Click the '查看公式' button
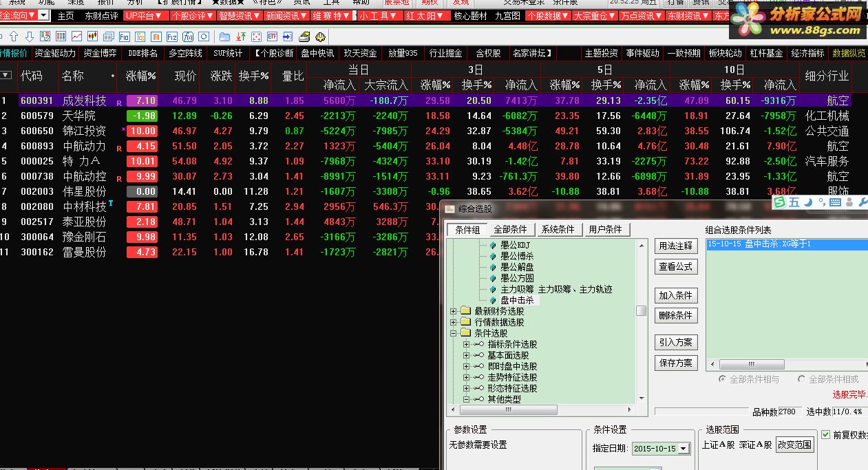Viewport: 868px width, 470px height. pyautogui.click(x=675, y=267)
